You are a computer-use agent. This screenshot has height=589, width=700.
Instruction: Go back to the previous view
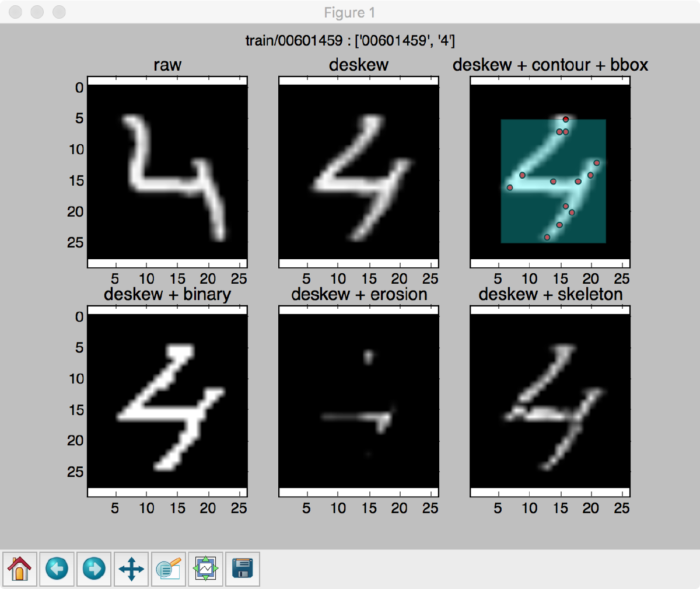click(57, 569)
